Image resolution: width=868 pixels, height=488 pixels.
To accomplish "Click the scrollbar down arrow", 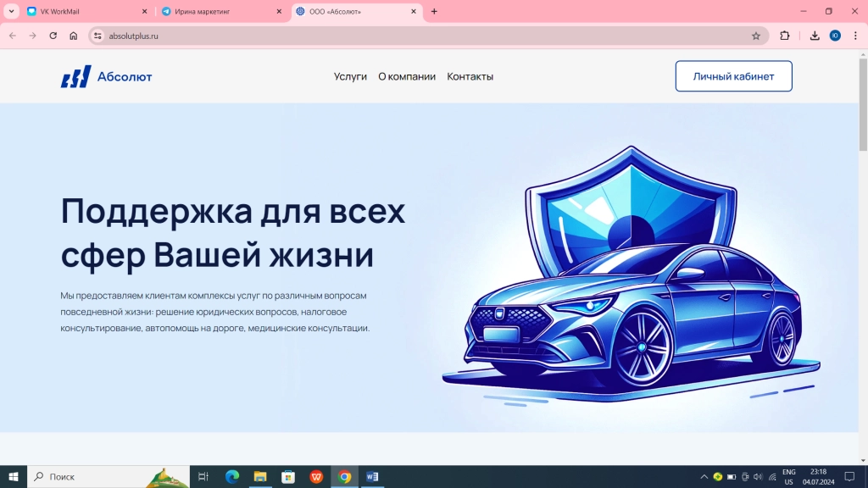I will [862, 460].
